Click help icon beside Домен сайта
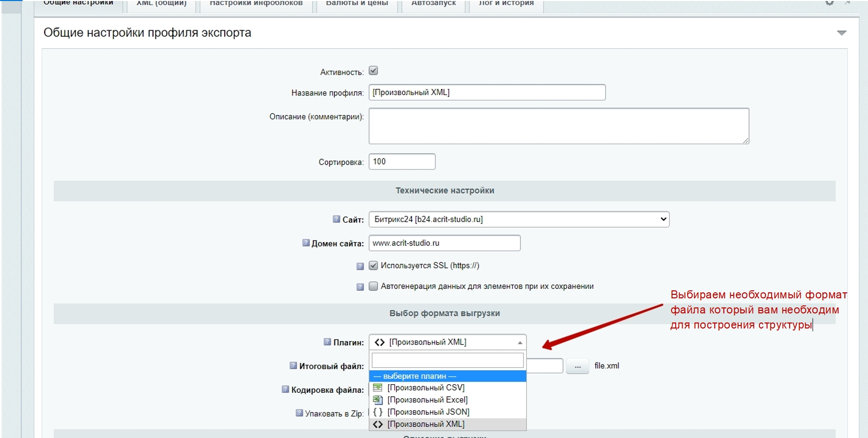Screen dimensions: 868x438 coord(306,243)
